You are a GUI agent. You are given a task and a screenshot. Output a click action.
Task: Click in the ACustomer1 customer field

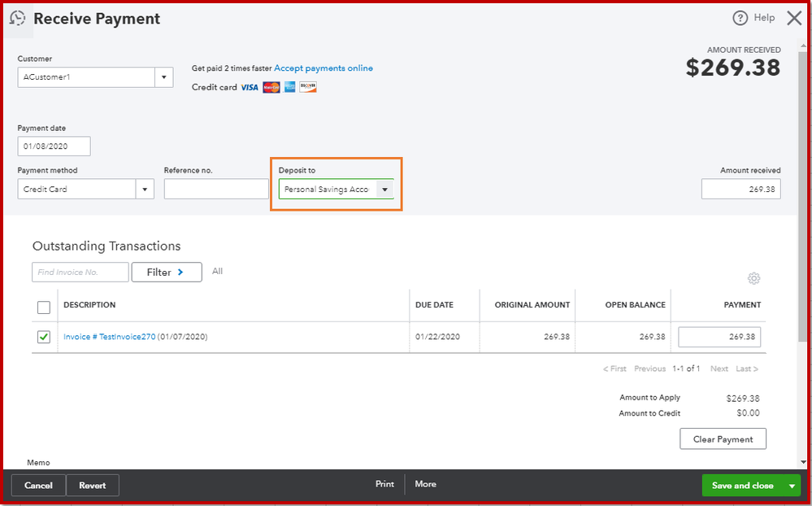86,77
